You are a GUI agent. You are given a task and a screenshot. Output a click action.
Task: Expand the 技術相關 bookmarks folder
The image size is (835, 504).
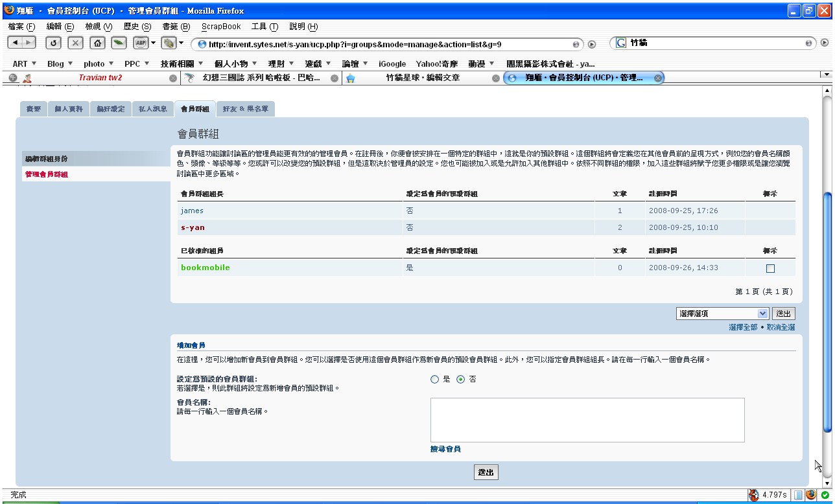click(182, 63)
